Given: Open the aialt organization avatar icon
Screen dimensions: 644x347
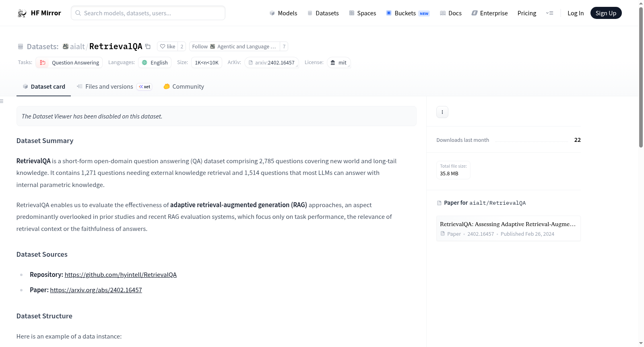Looking at the screenshot, I should [66, 46].
